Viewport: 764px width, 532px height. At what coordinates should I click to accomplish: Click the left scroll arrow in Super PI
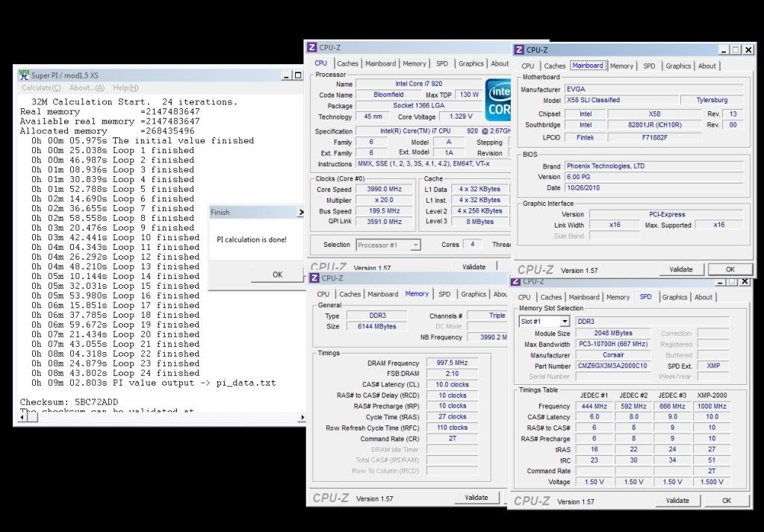(x=22, y=417)
